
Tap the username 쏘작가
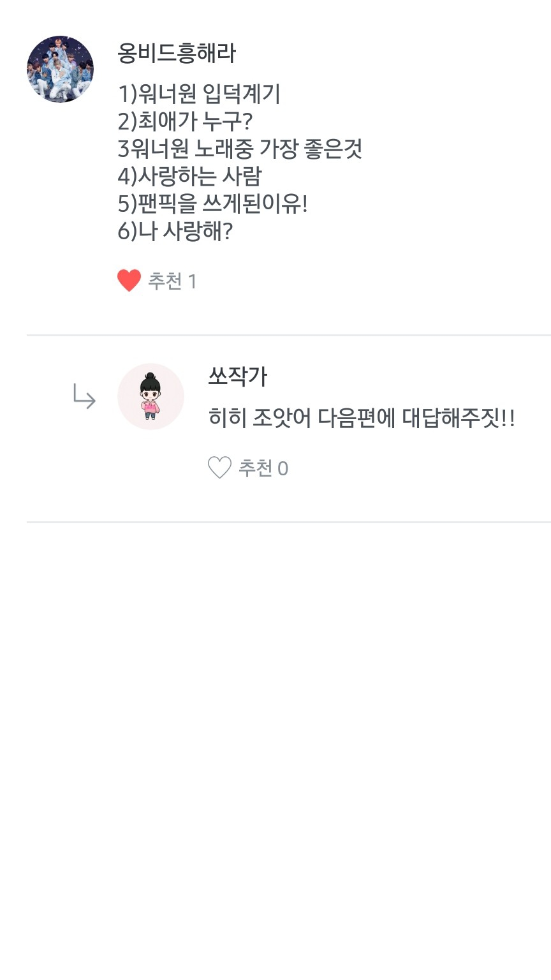tap(237, 376)
